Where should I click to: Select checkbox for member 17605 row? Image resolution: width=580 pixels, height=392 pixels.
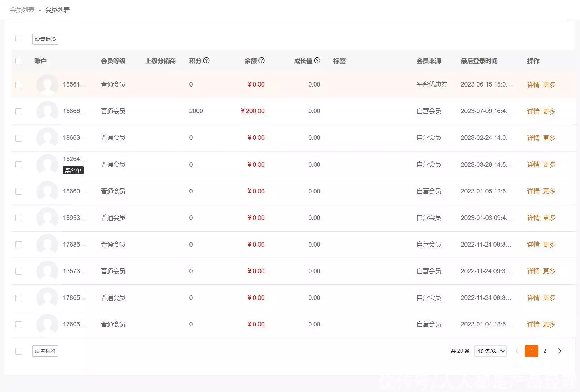point(19,324)
